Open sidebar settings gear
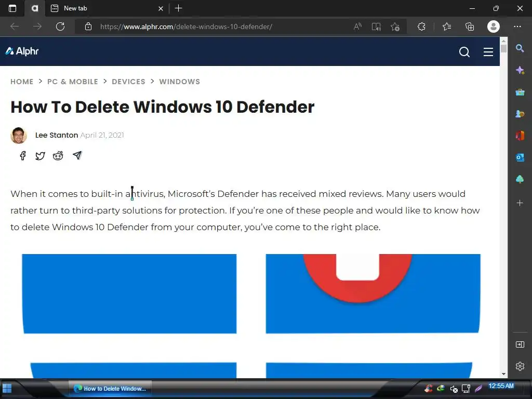The image size is (532, 399). tap(520, 366)
